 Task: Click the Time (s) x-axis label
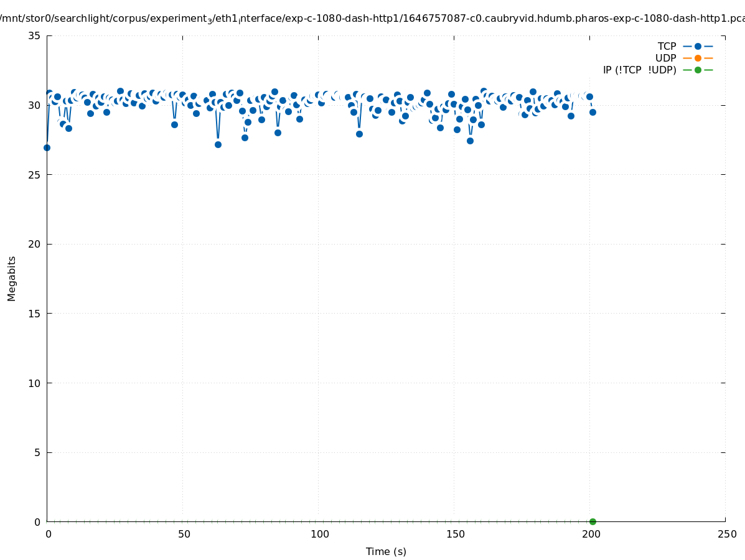point(386,551)
